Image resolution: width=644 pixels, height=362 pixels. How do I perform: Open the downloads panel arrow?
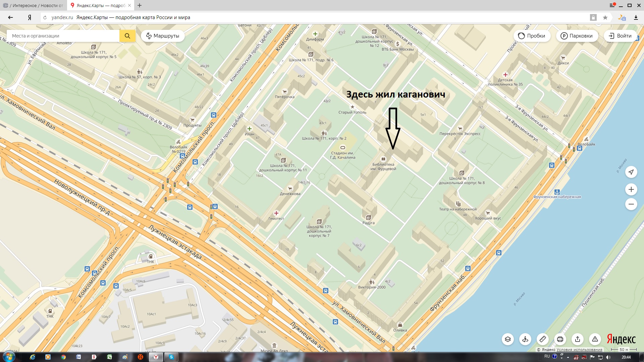tap(636, 17)
